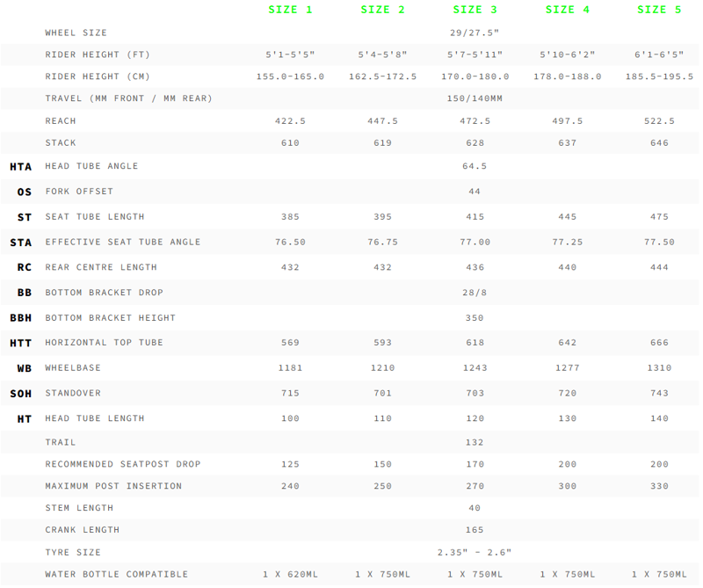Click the SIZE 1 column header
The image size is (703, 588).
290,10
